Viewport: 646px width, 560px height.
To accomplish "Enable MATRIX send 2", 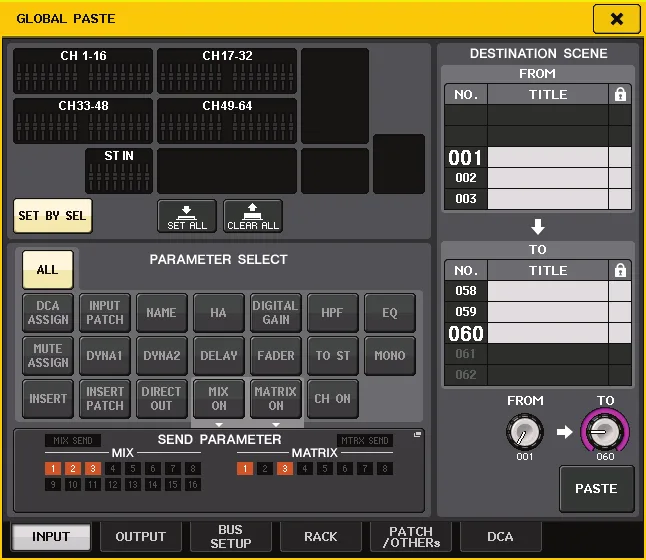I will coord(265,469).
